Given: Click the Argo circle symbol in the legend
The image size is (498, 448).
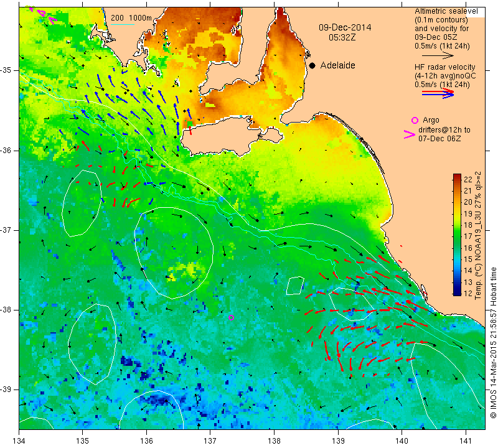Looking at the screenshot, I should tap(415, 120).
